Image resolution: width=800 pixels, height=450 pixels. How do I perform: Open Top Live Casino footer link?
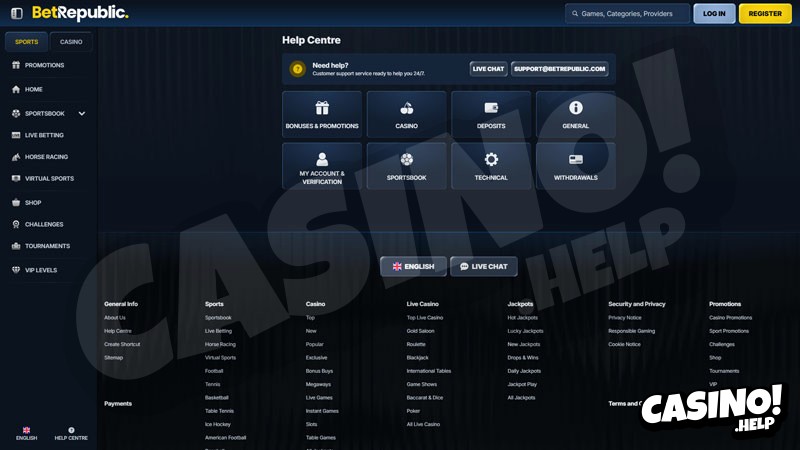pyautogui.click(x=425, y=317)
